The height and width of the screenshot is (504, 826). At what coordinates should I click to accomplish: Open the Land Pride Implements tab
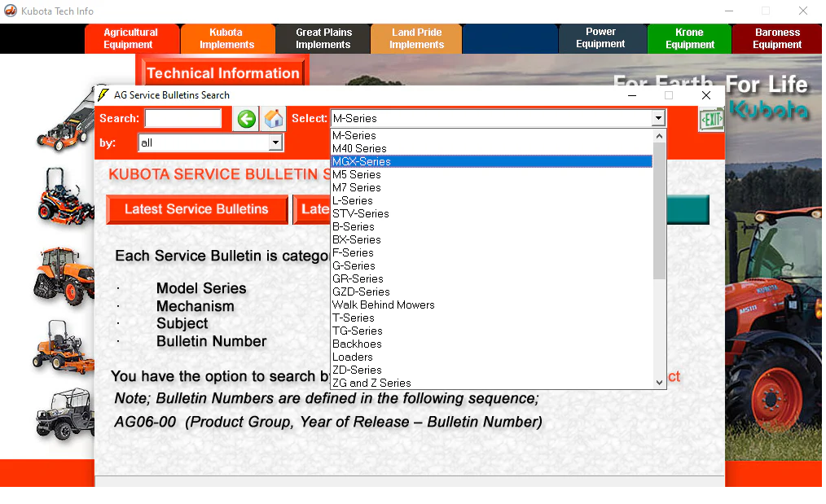pyautogui.click(x=416, y=39)
